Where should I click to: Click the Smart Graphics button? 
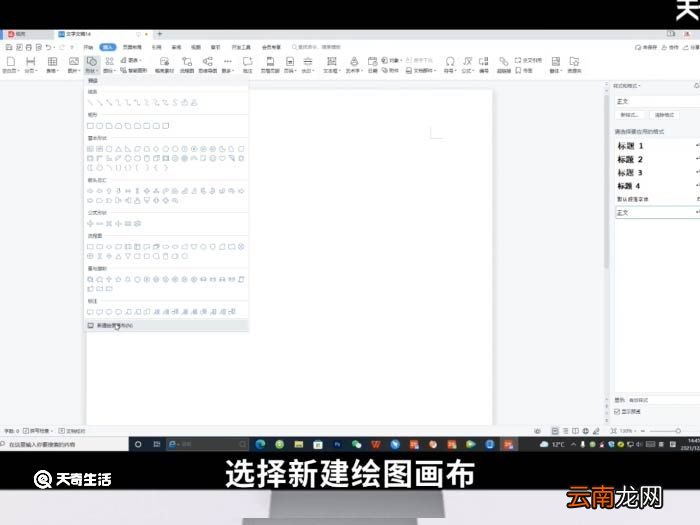click(x=133, y=71)
